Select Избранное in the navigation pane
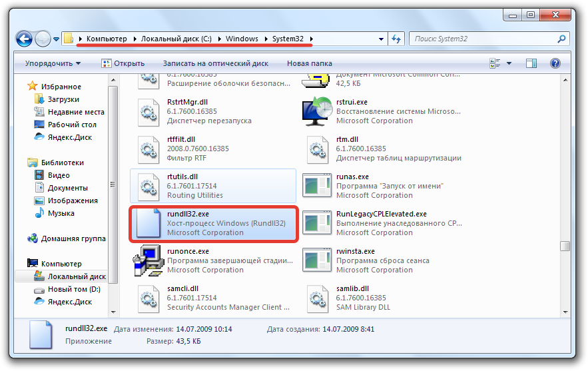This screenshot has width=588, height=371. coord(61,87)
